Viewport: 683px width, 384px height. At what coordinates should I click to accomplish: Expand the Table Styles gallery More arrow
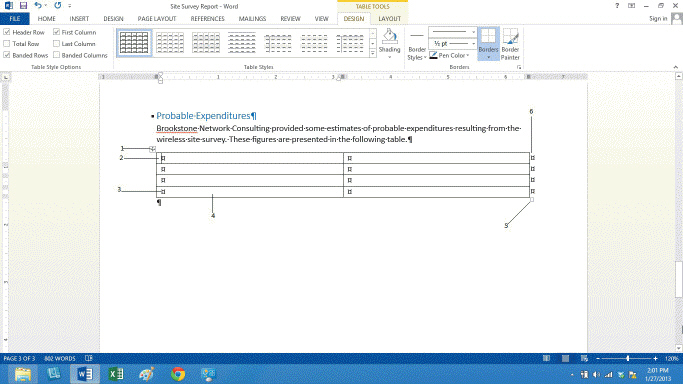click(x=373, y=53)
